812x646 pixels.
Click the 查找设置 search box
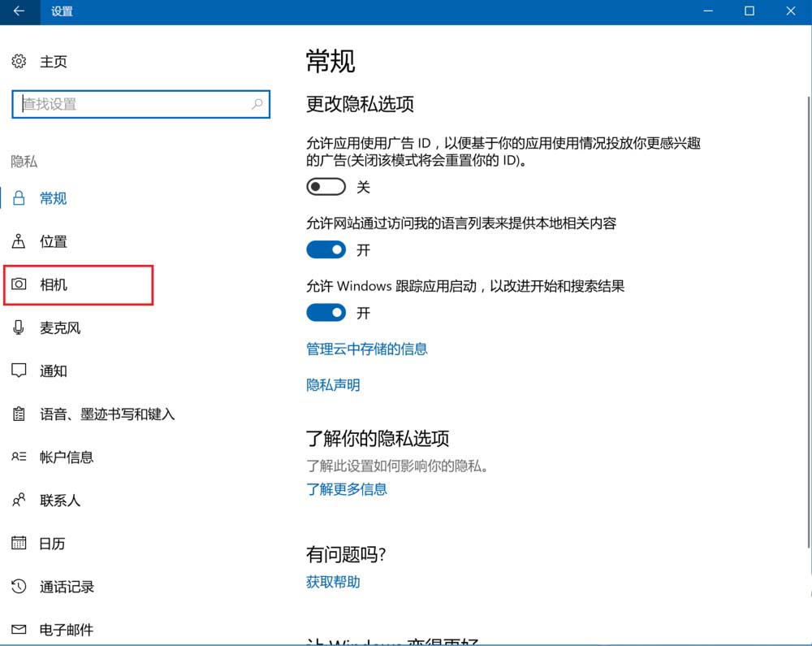[141, 104]
